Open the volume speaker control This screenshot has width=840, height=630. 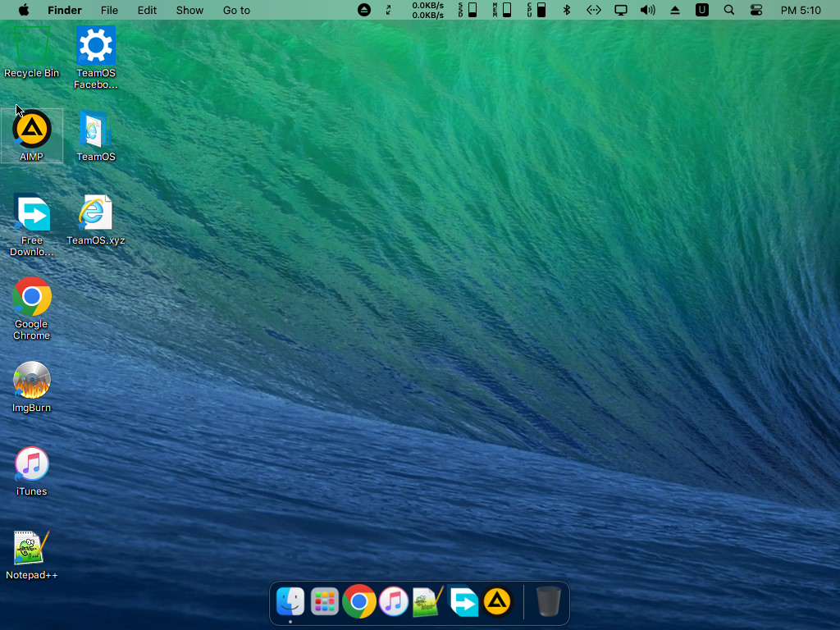(648, 10)
